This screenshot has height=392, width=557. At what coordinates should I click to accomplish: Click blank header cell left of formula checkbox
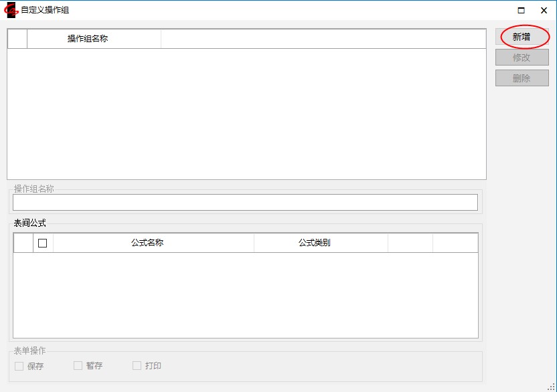pyautogui.click(x=23, y=243)
